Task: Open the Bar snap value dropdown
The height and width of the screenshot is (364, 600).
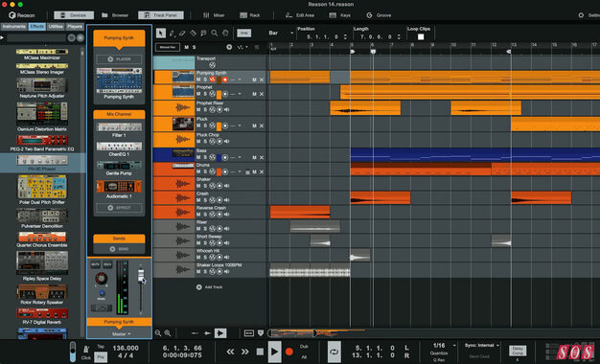Action: pos(281,34)
